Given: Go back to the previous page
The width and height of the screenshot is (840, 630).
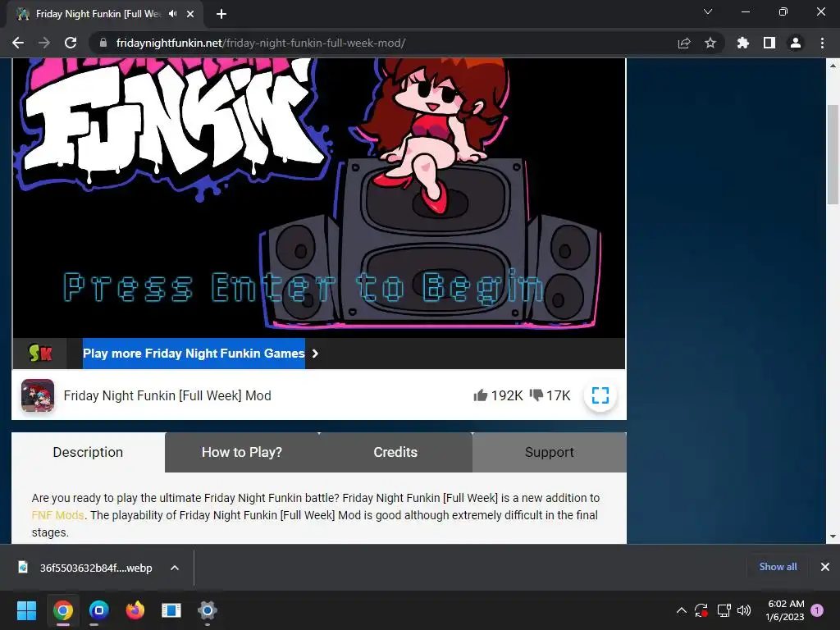Looking at the screenshot, I should click(x=18, y=43).
